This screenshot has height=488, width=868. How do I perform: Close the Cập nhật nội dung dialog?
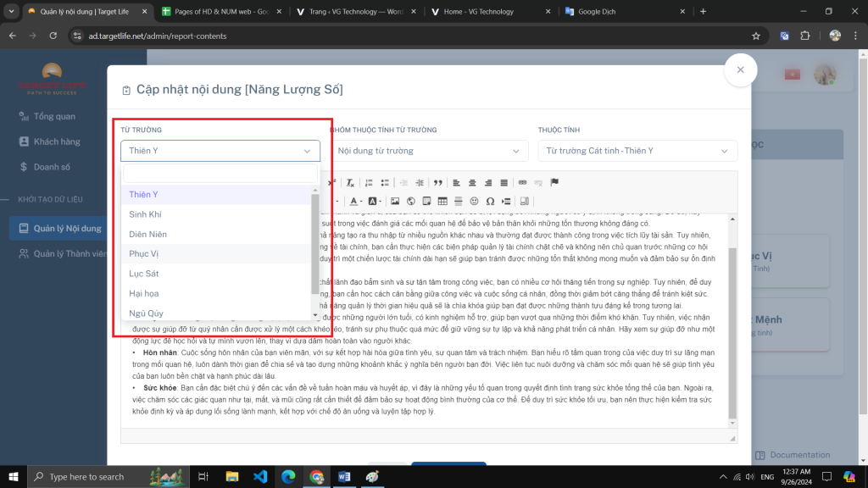(740, 69)
